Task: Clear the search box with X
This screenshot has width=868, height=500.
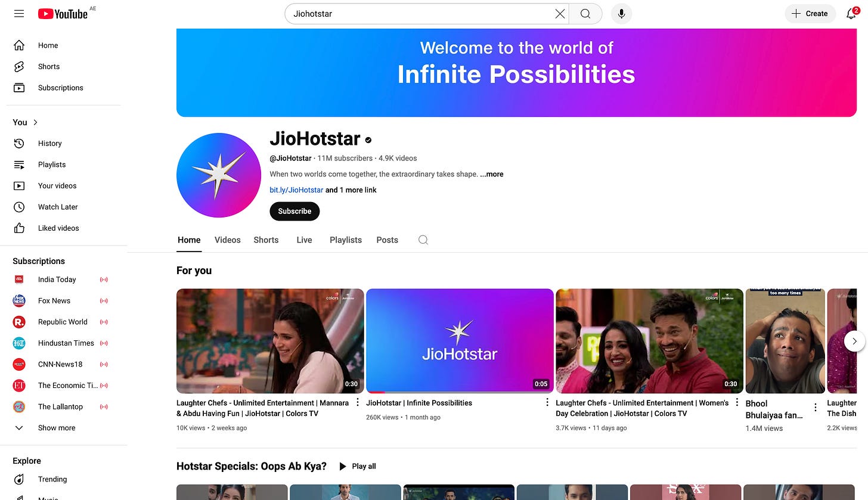Action: pos(560,14)
